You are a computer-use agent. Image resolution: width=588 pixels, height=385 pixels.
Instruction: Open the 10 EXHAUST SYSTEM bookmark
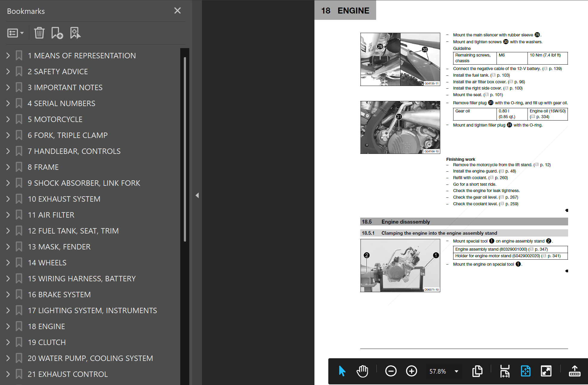tap(64, 199)
